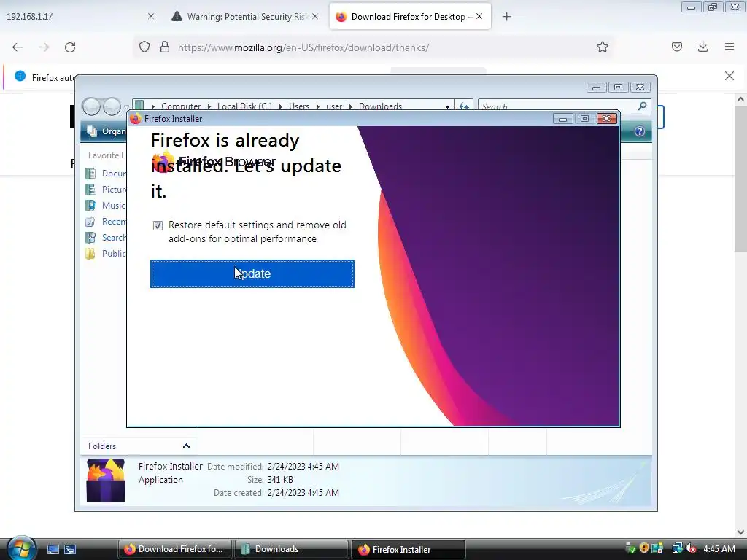Image resolution: width=747 pixels, height=560 pixels.
Task: Open Music favorite link
Action: tap(106, 205)
